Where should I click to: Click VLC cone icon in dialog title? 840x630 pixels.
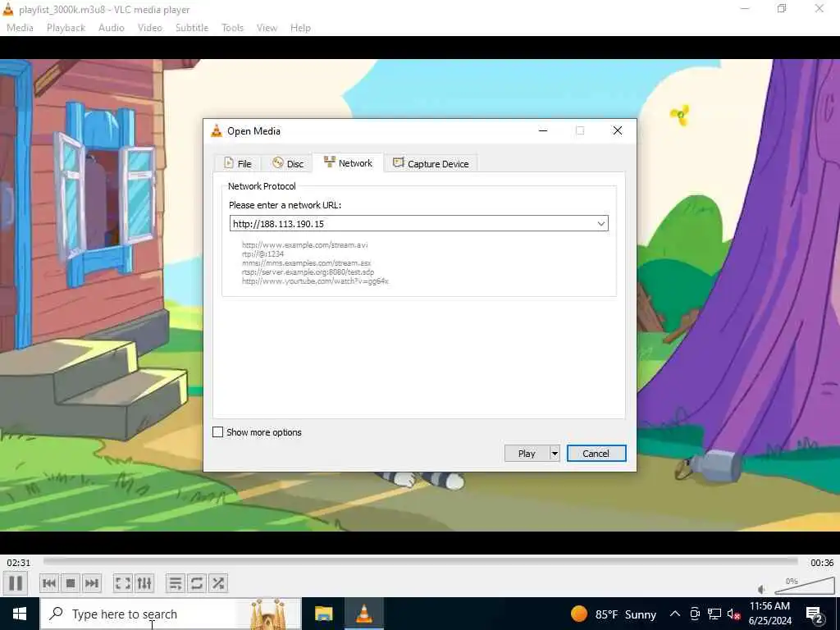[x=217, y=130]
